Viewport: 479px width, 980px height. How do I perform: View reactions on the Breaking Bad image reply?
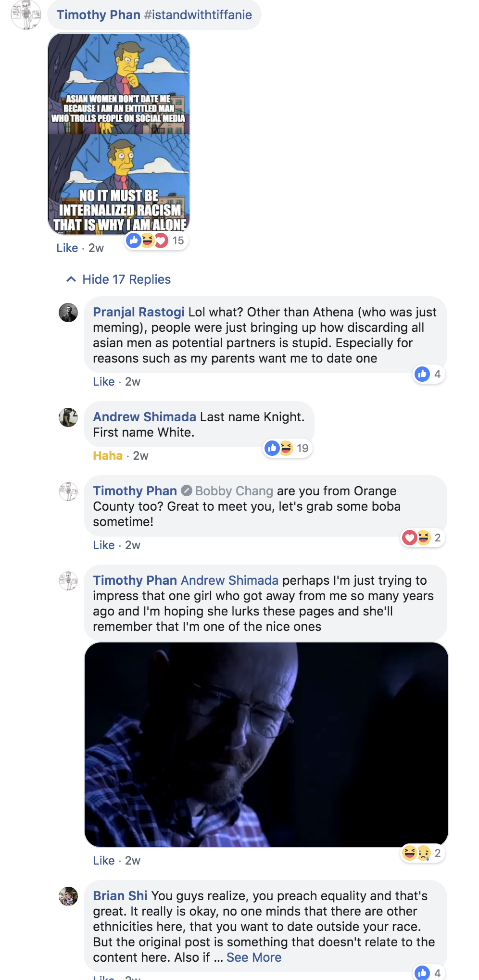coord(423,853)
